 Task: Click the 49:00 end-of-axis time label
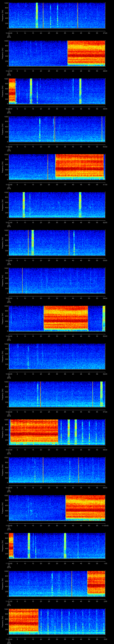click(x=105, y=109)
